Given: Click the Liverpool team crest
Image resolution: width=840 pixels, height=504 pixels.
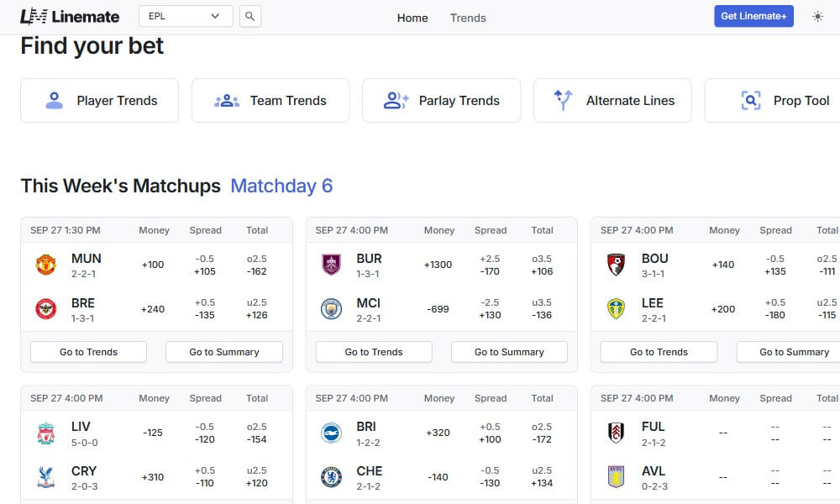Looking at the screenshot, I should (x=45, y=433).
